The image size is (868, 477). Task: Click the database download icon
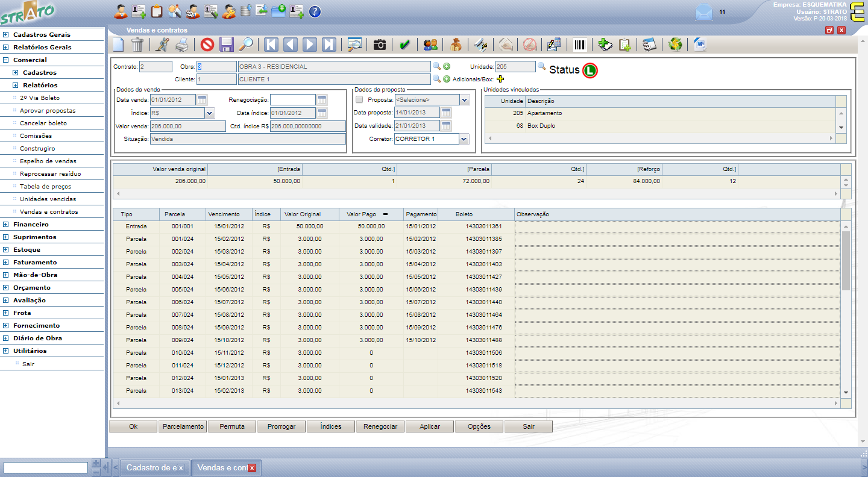pos(245,11)
